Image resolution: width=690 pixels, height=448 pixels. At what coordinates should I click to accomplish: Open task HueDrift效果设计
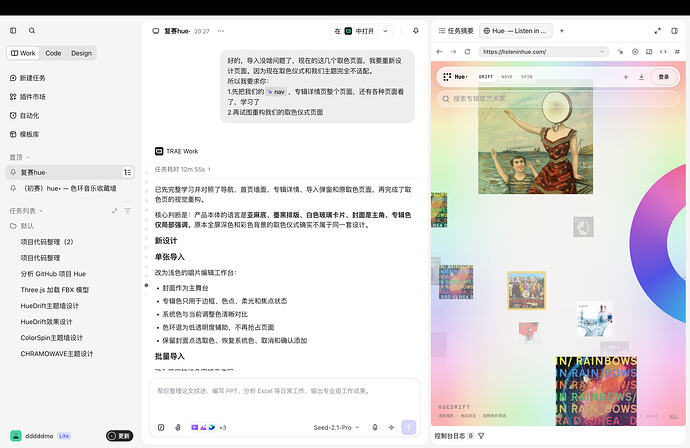46,322
